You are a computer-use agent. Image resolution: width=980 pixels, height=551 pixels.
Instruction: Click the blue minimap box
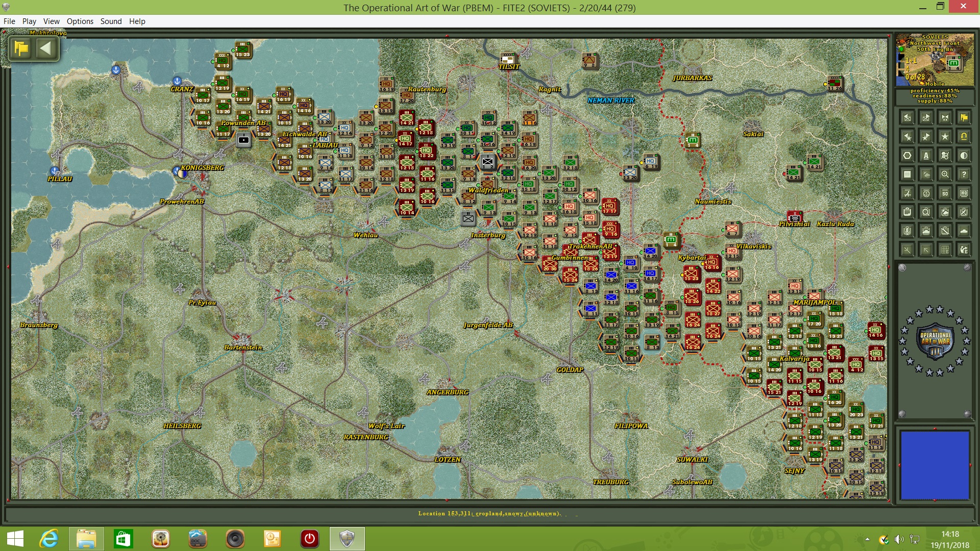pos(935,465)
